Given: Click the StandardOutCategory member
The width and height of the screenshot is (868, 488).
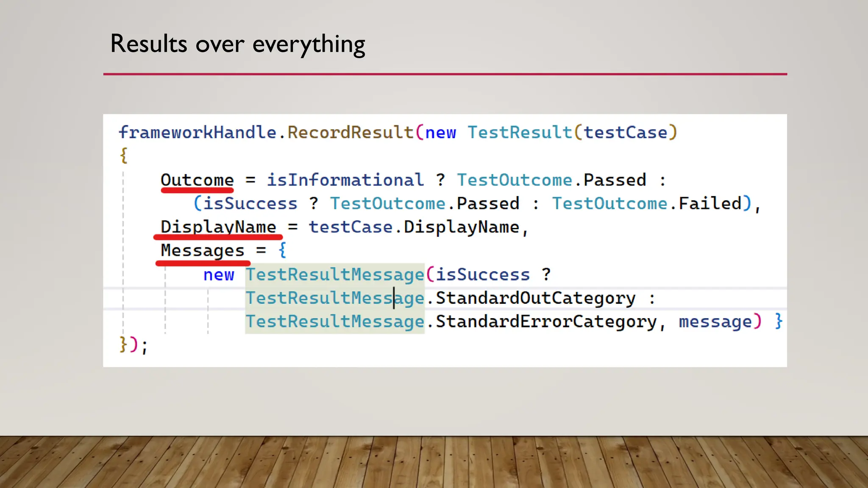Looking at the screenshot, I should coord(536,298).
